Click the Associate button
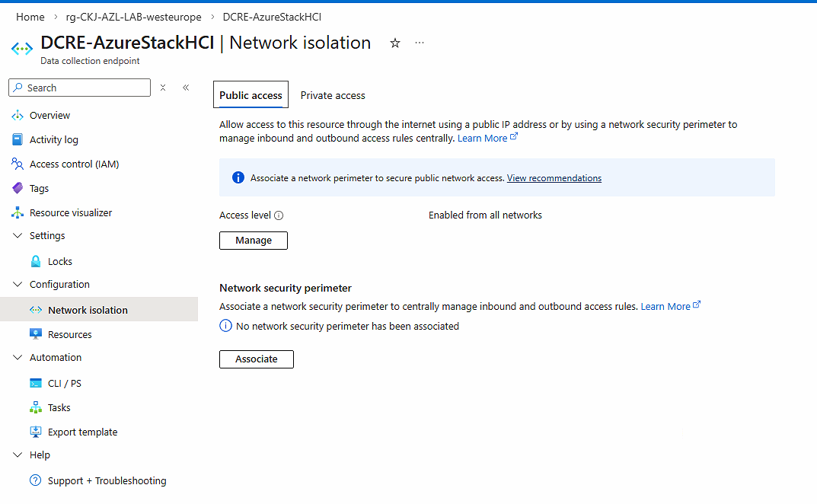 [257, 359]
